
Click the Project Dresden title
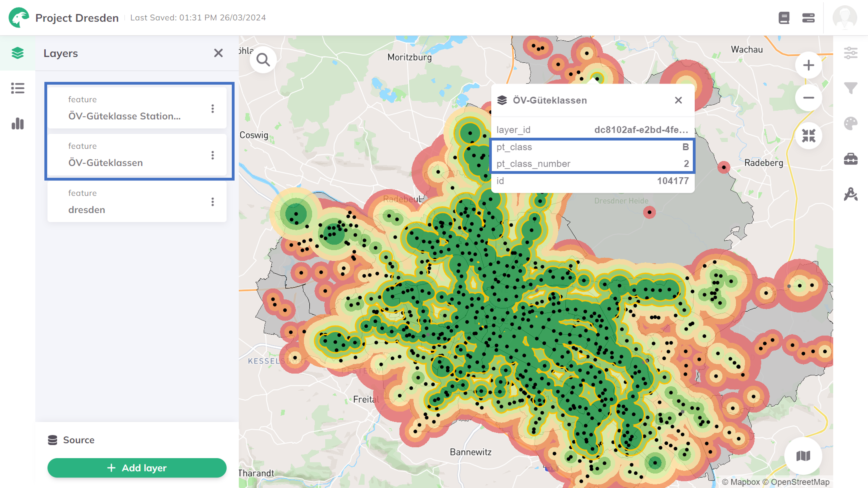tap(77, 18)
